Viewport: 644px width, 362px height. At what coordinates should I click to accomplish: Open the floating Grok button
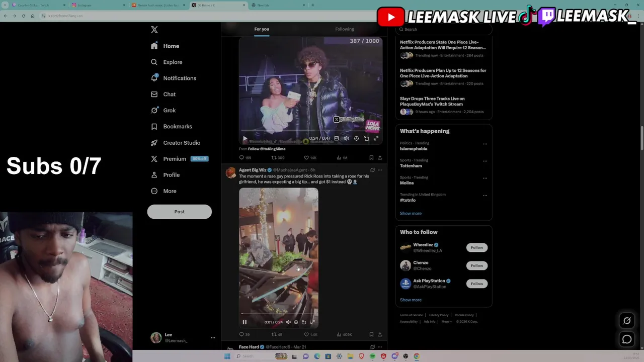coord(627,320)
